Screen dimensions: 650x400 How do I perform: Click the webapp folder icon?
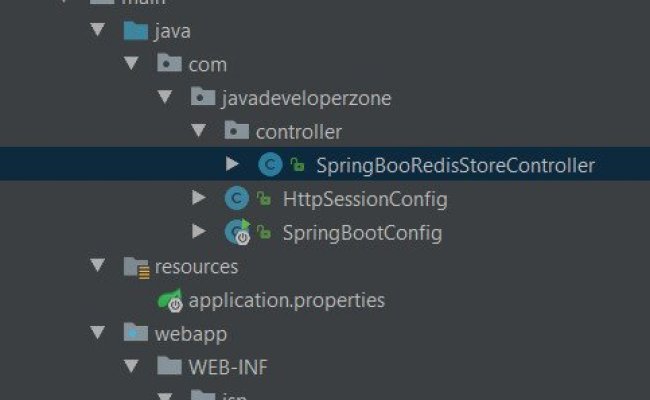click(x=136, y=332)
